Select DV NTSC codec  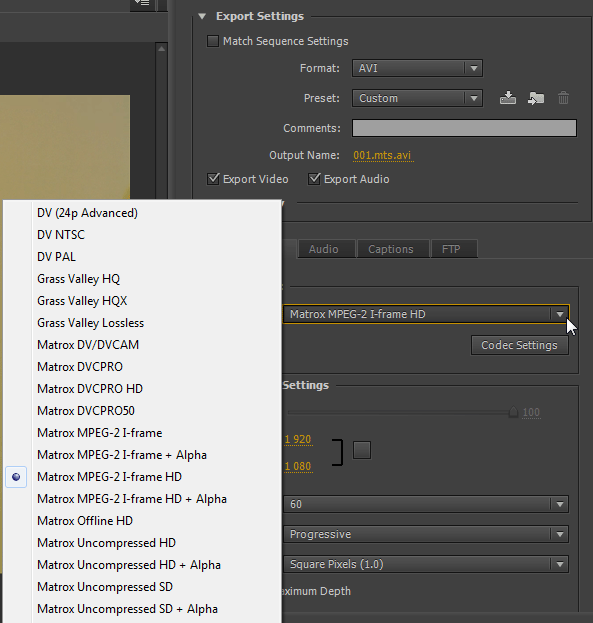[61, 235]
